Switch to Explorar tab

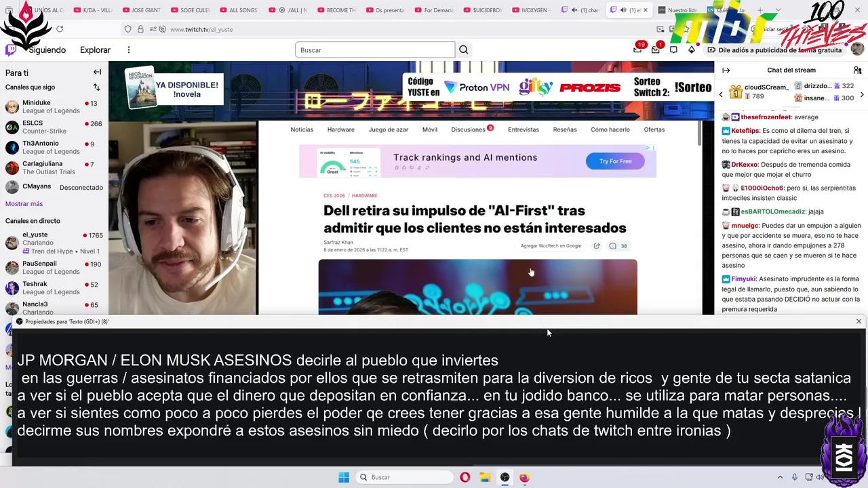click(x=95, y=50)
